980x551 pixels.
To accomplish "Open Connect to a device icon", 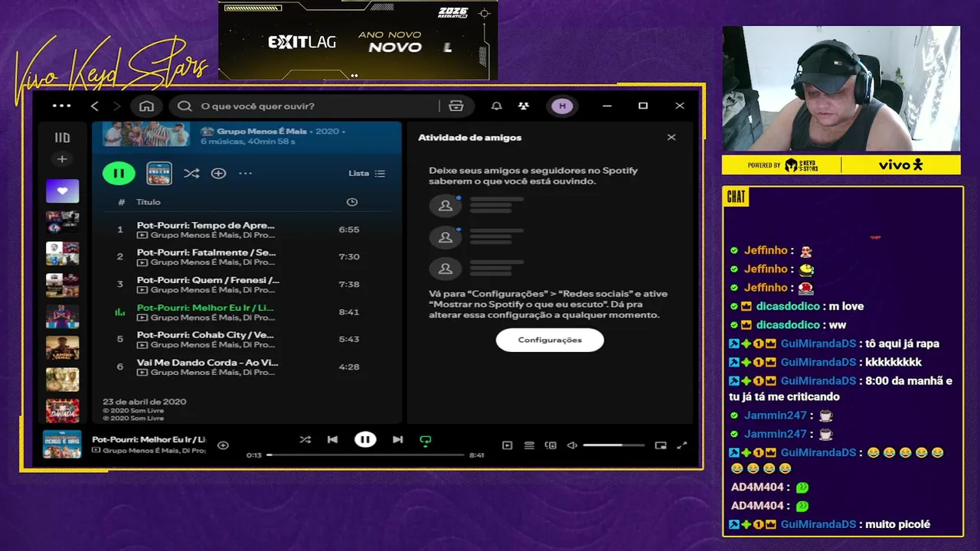I will click(x=550, y=445).
